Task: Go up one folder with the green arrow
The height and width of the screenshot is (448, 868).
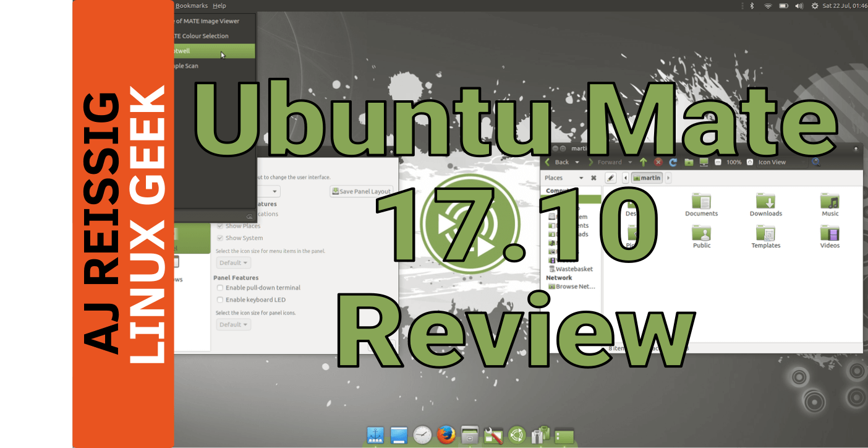Action: point(643,162)
